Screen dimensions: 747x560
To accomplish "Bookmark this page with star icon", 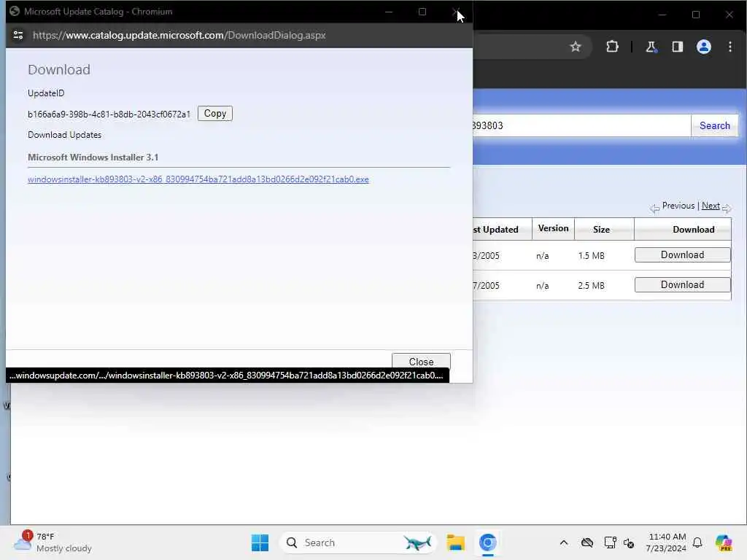I will pos(576,47).
